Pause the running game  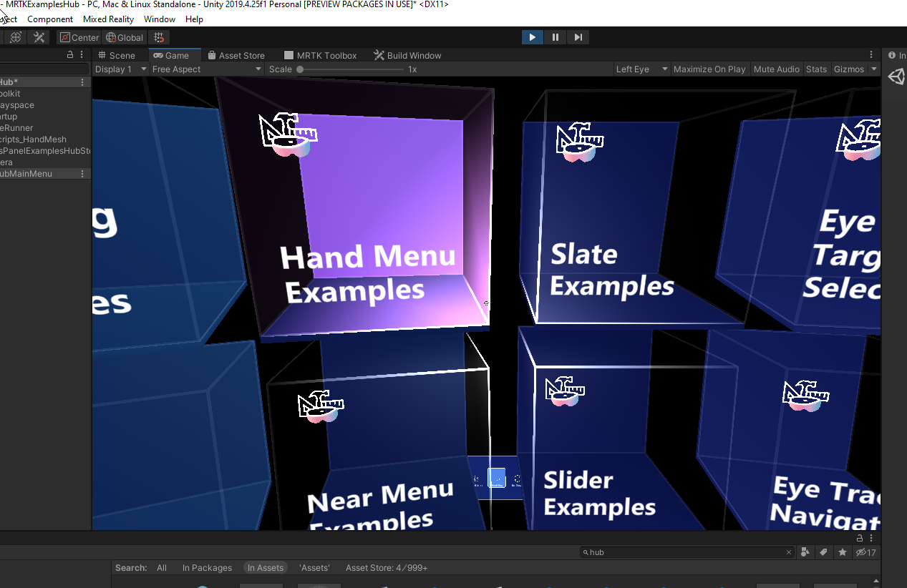click(x=556, y=37)
